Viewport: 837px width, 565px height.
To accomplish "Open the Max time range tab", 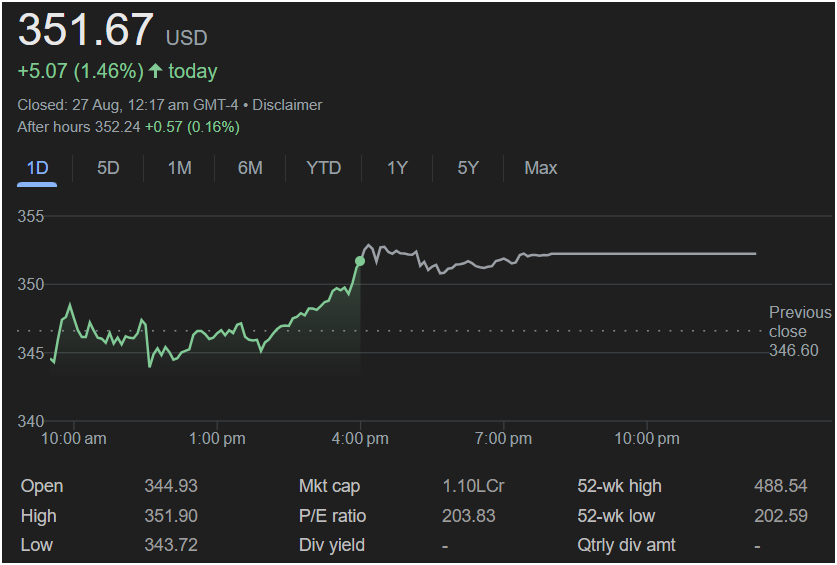I will [540, 168].
